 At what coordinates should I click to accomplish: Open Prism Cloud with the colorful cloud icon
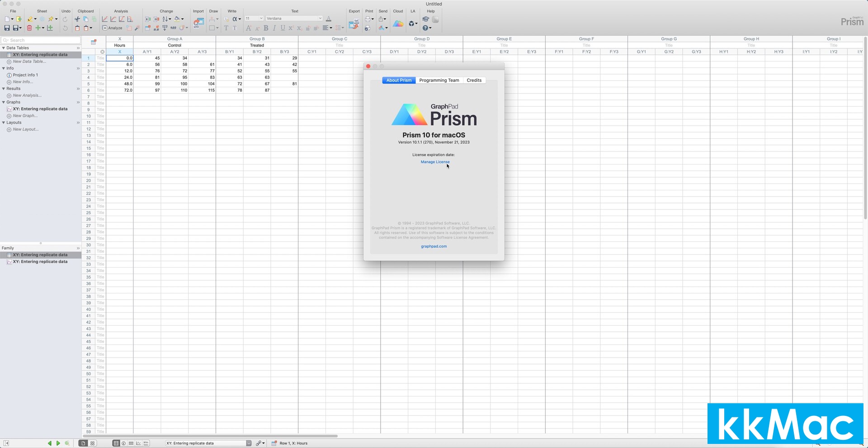[x=398, y=24]
